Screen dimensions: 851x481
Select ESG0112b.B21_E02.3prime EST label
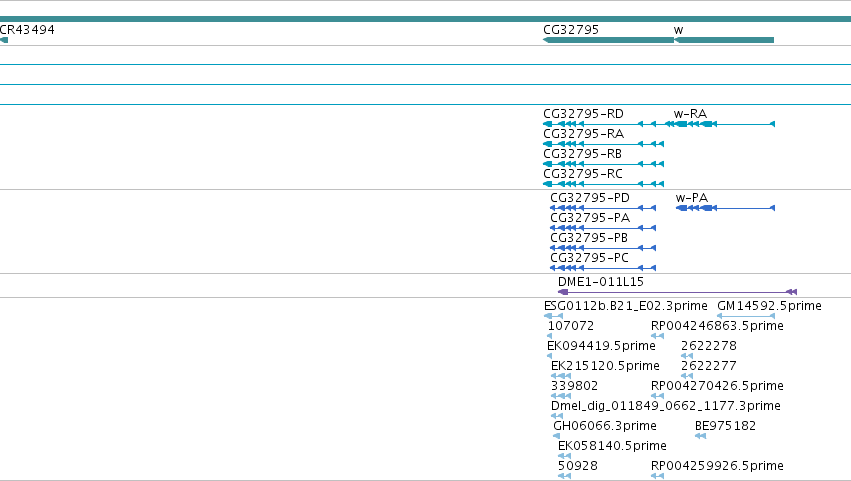(626, 306)
